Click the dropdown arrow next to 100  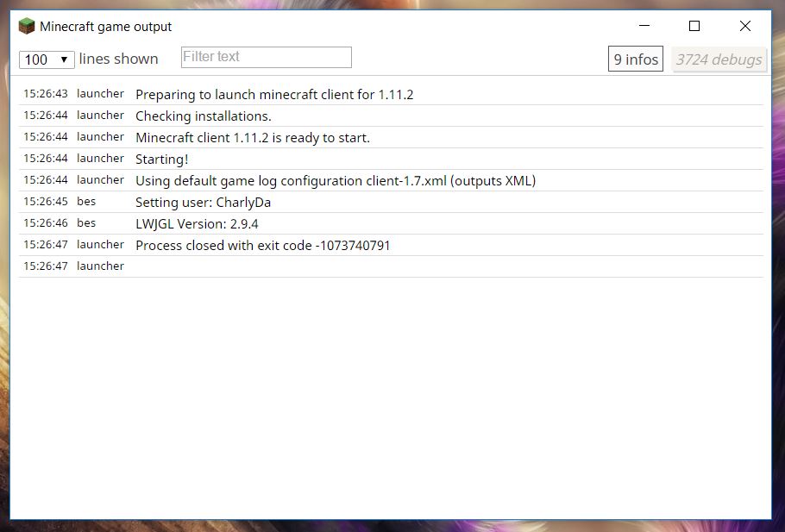click(x=64, y=59)
